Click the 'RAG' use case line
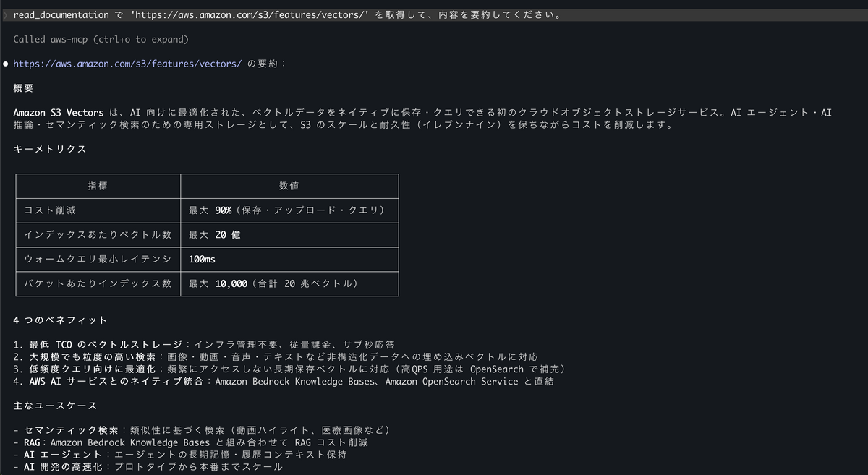868x475 pixels. (191, 443)
